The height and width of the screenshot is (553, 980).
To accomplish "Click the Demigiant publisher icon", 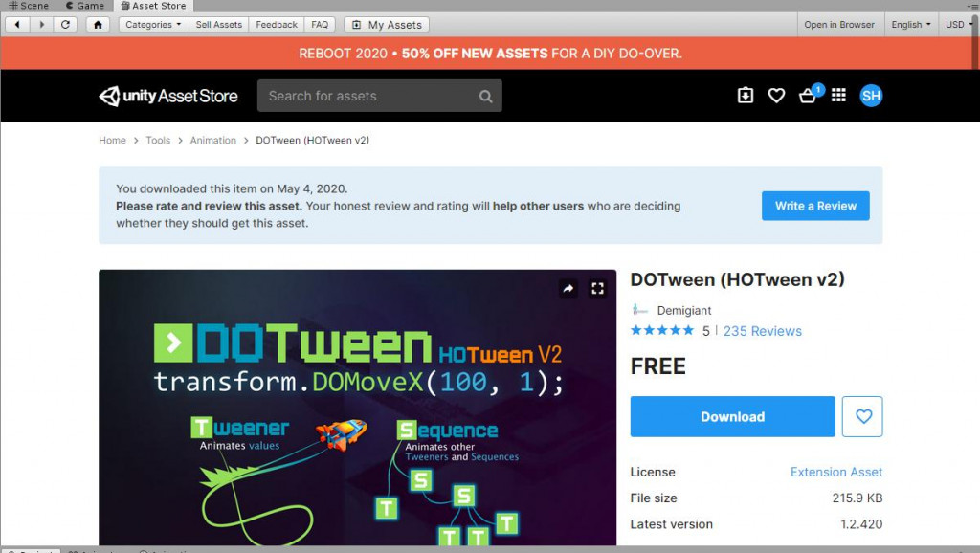I will coord(639,310).
